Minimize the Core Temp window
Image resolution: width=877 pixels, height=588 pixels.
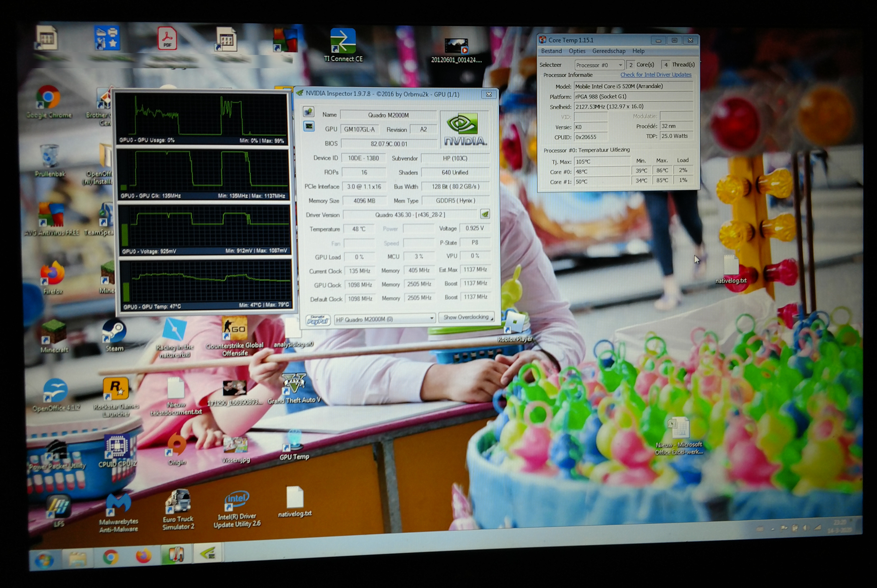pos(658,41)
